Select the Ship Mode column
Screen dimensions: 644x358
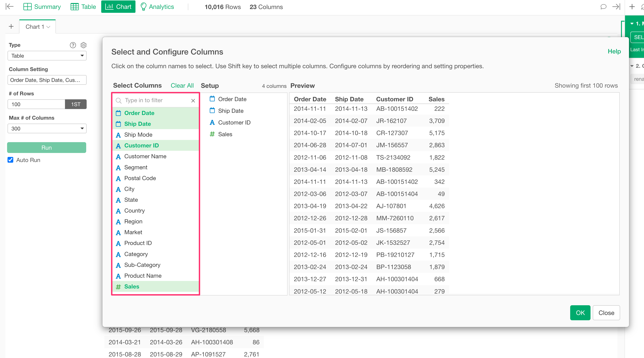click(156, 135)
